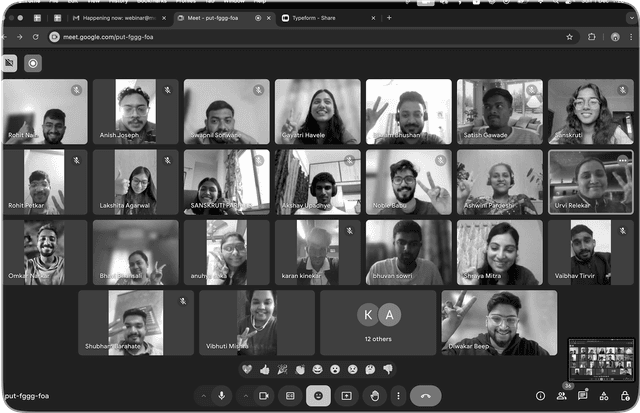The height and width of the screenshot is (413, 640).
Task: Open the activities icon
Action: pyautogui.click(x=604, y=396)
